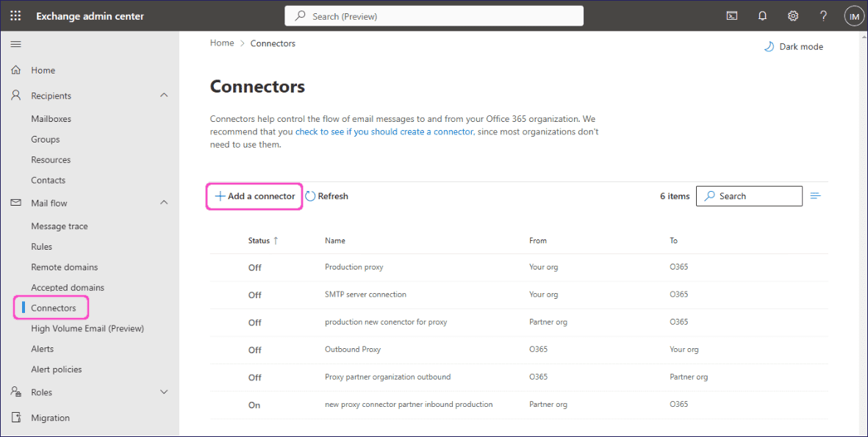The height and width of the screenshot is (437, 868).
Task: Open the app launcher waffle icon
Action: [x=15, y=15]
